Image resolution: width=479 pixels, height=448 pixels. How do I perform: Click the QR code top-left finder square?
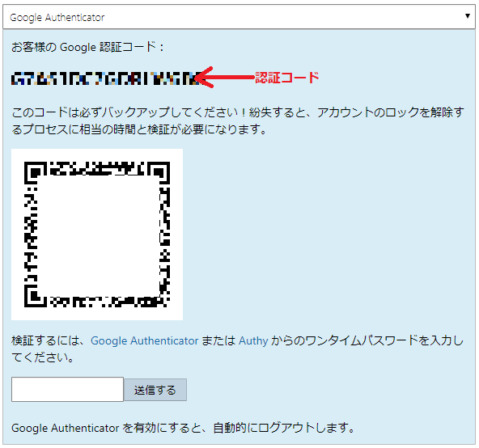[x=35, y=172]
